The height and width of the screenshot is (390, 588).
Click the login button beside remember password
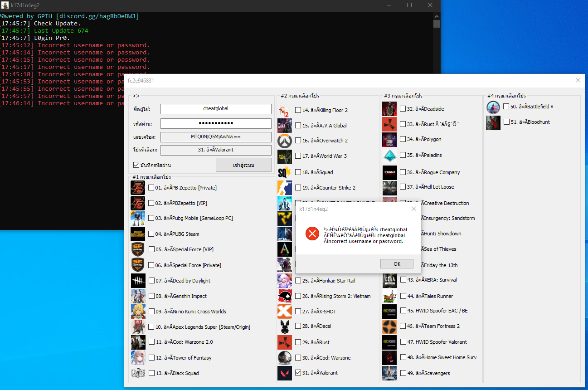click(243, 165)
